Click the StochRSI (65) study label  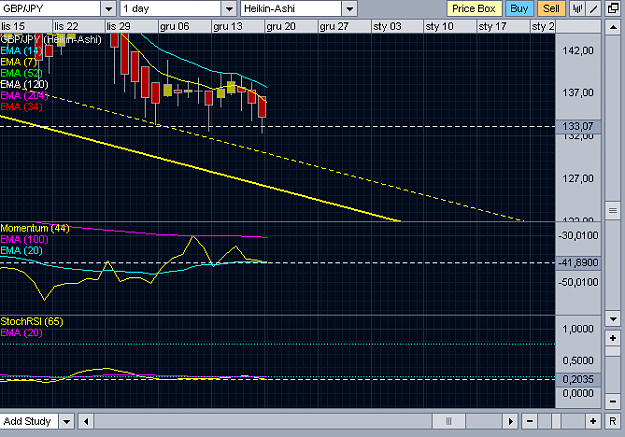(x=32, y=322)
